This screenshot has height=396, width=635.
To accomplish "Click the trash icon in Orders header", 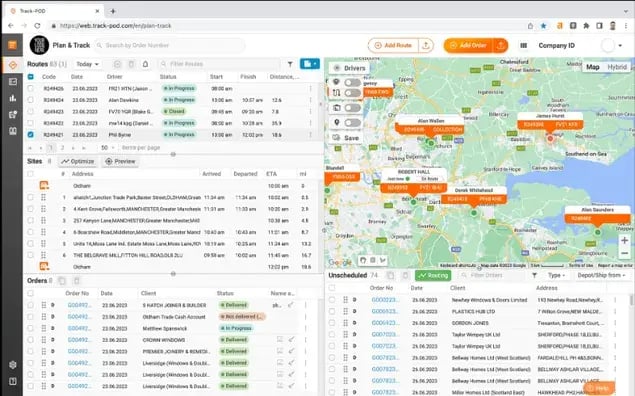I will tap(77, 281).
